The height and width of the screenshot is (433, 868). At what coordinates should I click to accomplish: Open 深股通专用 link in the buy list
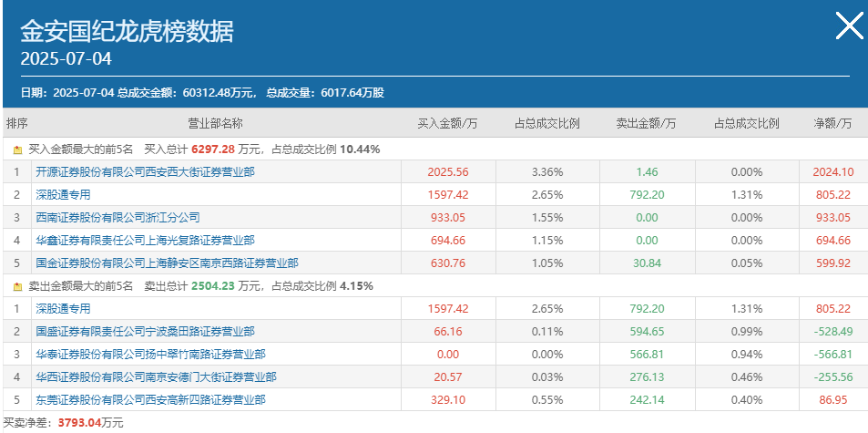click(63, 195)
